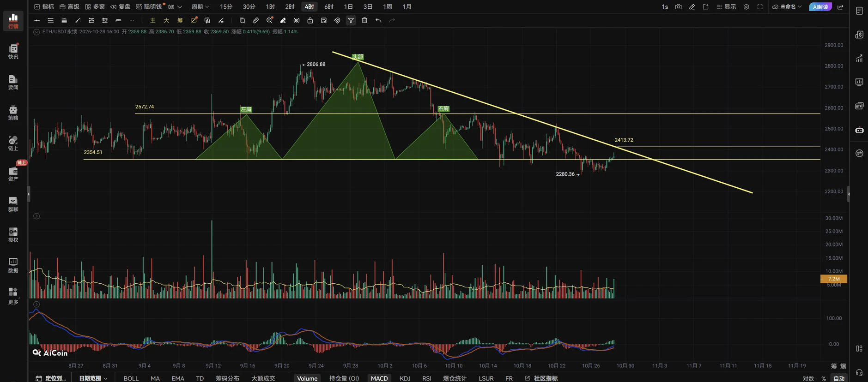Select the trend line drawing tool

(x=78, y=20)
